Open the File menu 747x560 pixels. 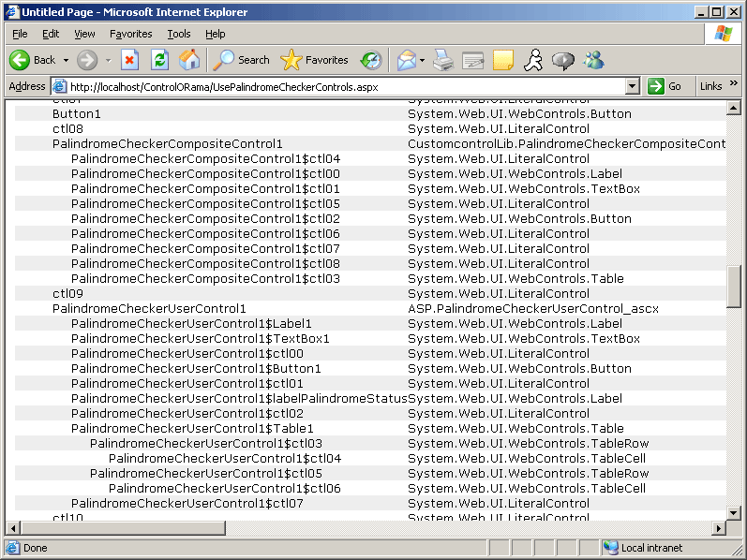pos(20,34)
